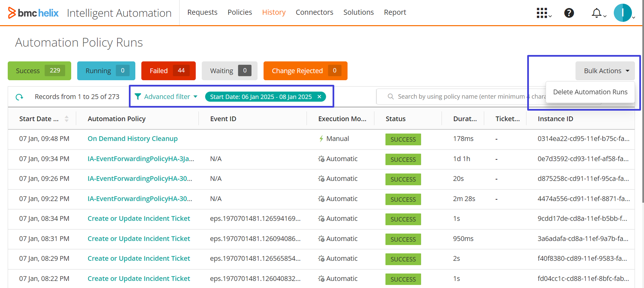Click the BMC Helix logo
Image resolution: width=644 pixels, height=288 pixels.
coord(33,13)
